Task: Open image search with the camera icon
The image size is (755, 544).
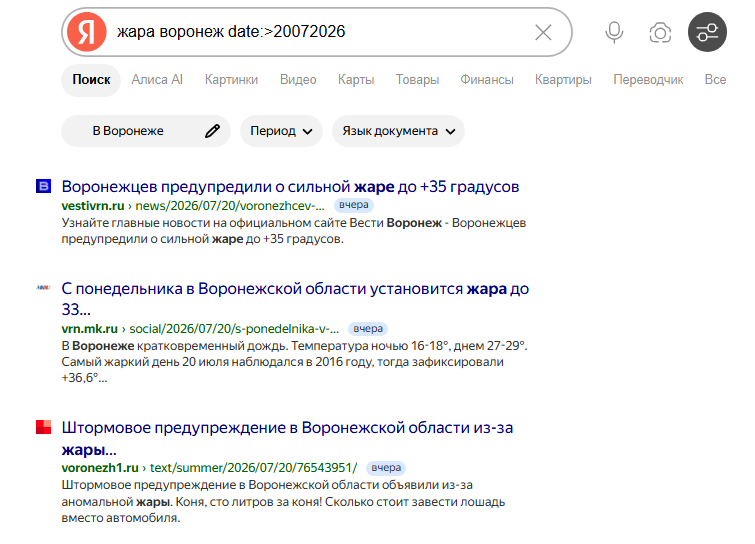Action: (x=660, y=33)
